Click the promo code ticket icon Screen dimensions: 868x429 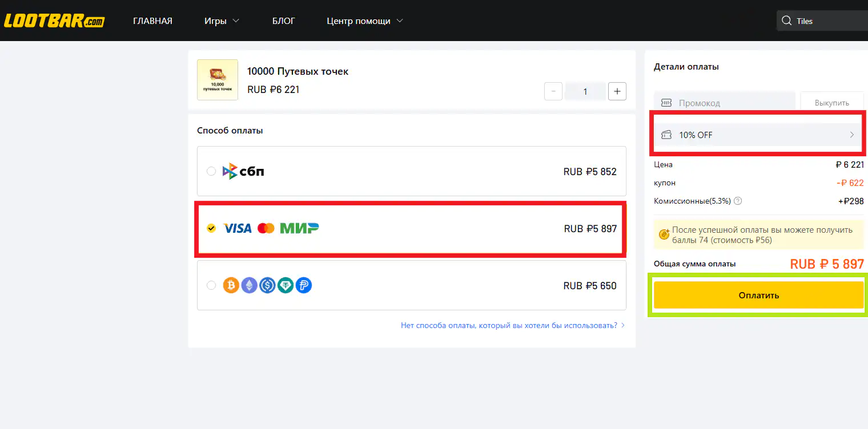click(x=666, y=103)
